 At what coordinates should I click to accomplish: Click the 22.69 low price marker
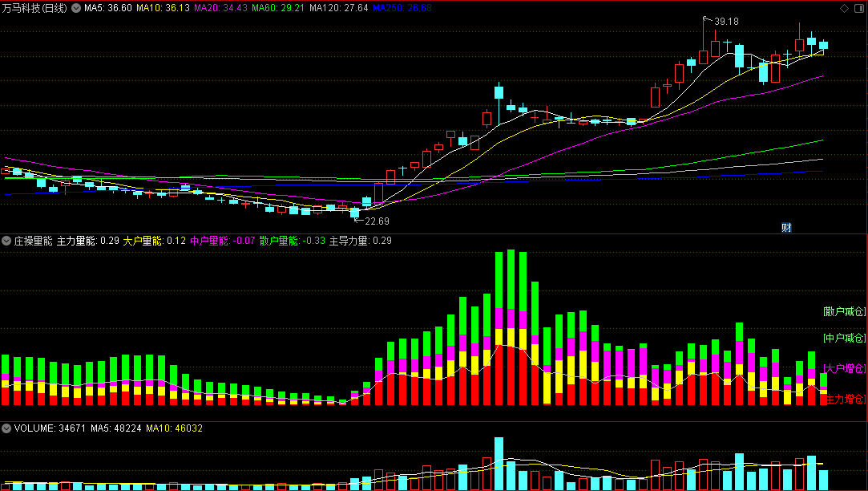tap(377, 221)
